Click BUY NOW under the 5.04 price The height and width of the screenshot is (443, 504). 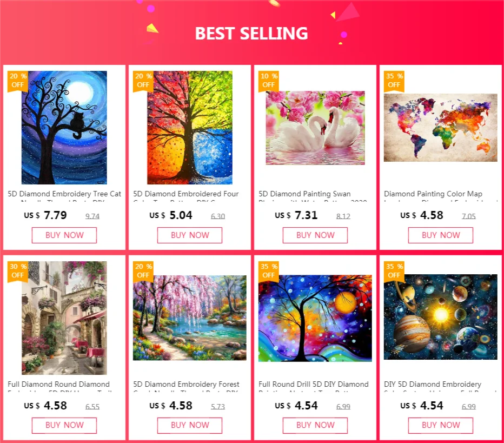pyautogui.click(x=190, y=235)
